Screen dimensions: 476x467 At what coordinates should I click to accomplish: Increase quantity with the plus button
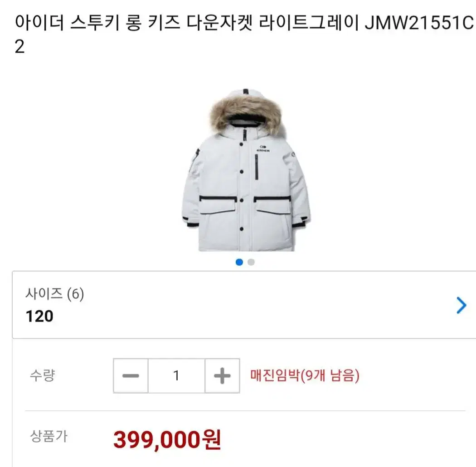222,375
